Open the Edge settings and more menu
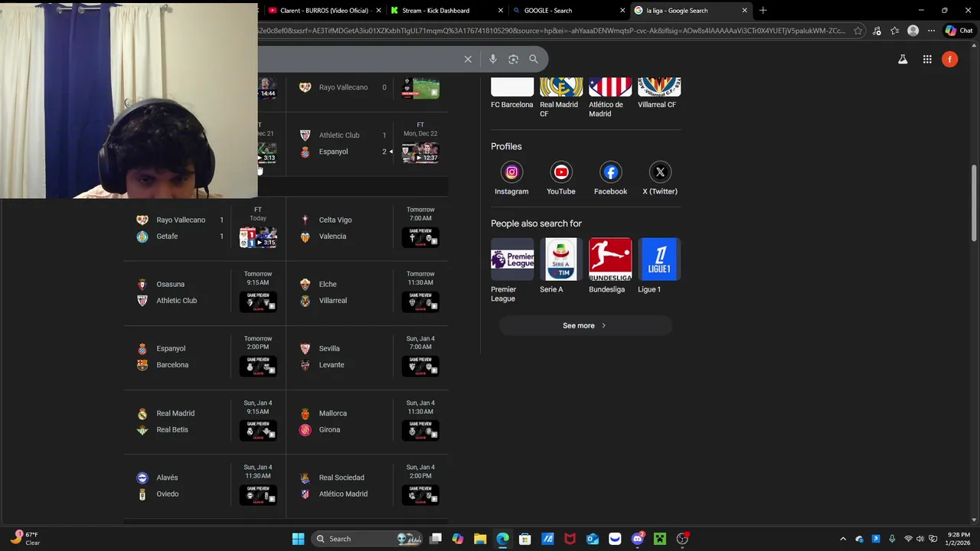This screenshot has height=551, width=980. pyautogui.click(x=931, y=31)
